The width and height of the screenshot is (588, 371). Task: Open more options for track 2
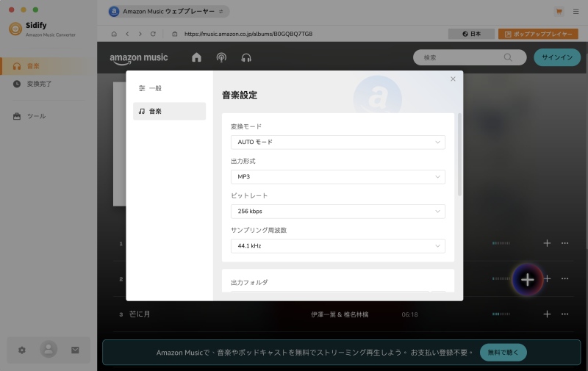tap(564, 278)
